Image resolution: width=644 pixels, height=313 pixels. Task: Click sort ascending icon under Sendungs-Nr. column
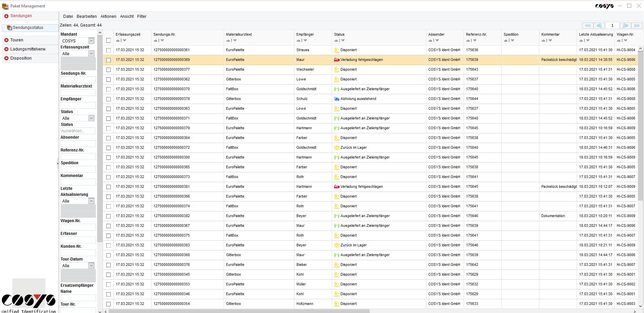pyautogui.click(x=155, y=40)
